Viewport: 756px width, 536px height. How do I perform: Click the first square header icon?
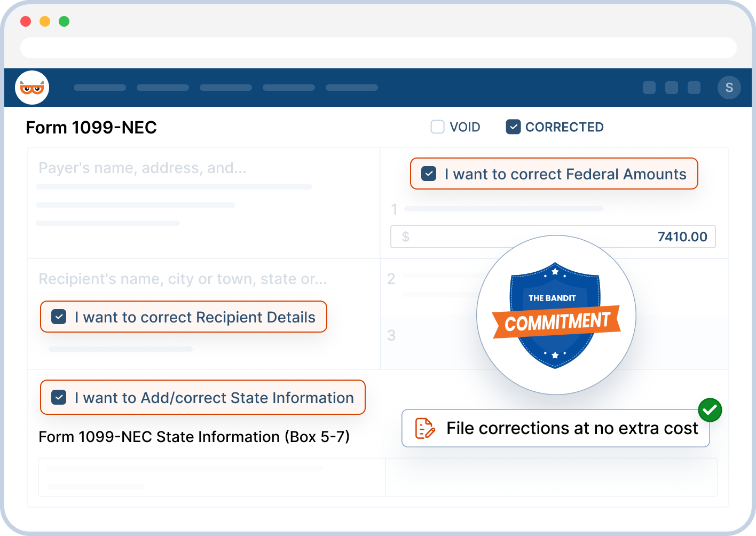click(649, 88)
